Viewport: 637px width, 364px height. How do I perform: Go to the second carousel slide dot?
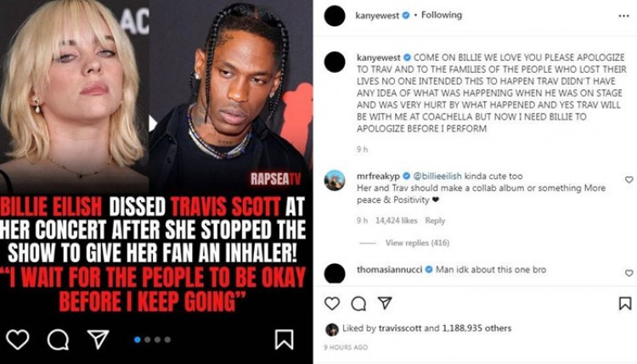(148, 339)
